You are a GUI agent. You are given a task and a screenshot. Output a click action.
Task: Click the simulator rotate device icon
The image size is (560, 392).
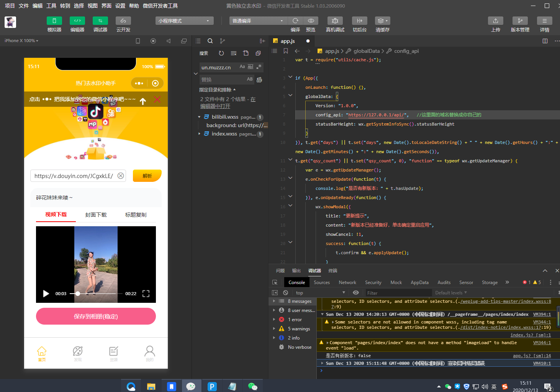(138, 41)
